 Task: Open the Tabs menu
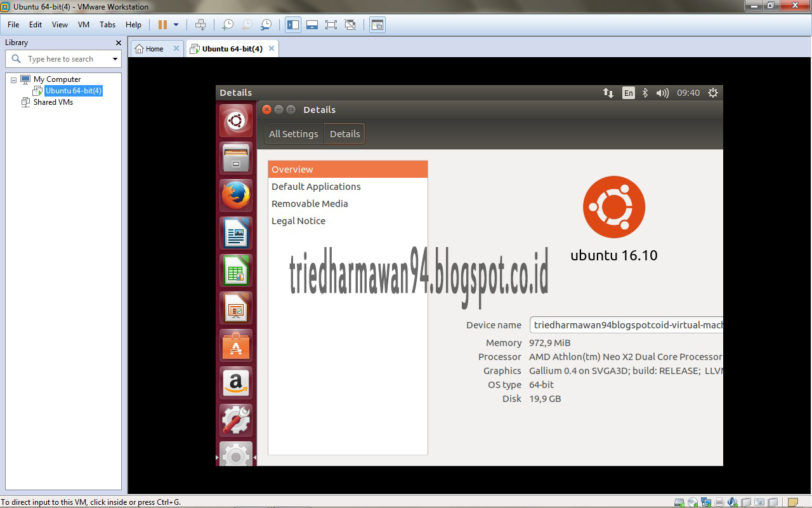108,25
